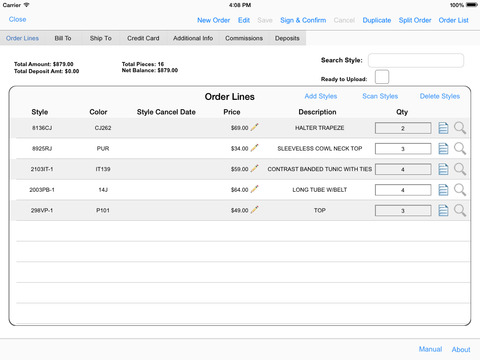This screenshot has width=480, height=360.
Task: Open the Manual link at bottom
Action: click(430, 349)
